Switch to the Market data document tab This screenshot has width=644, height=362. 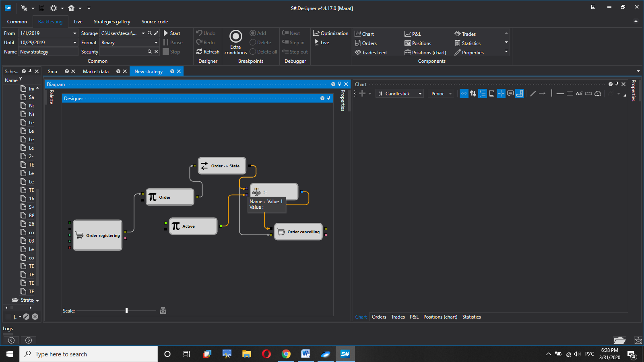pyautogui.click(x=96, y=72)
